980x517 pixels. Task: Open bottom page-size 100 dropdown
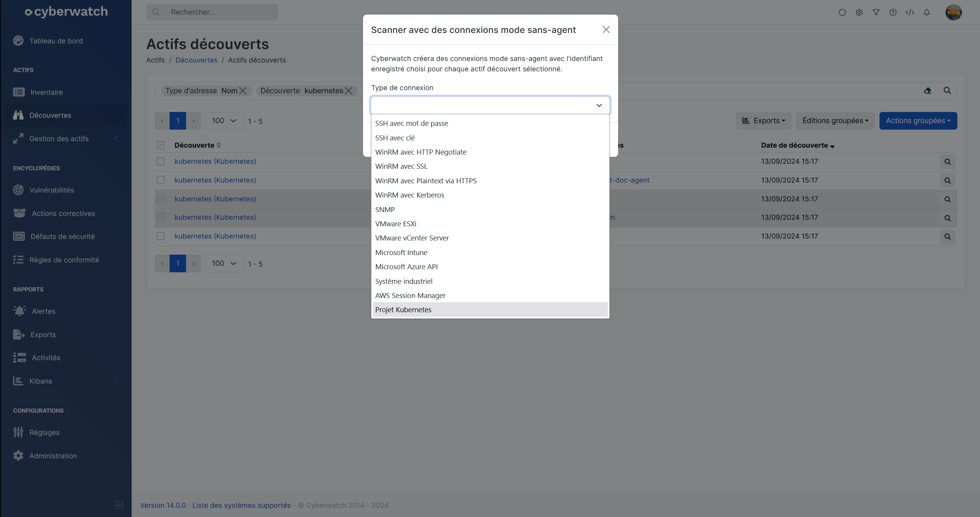pyautogui.click(x=224, y=263)
